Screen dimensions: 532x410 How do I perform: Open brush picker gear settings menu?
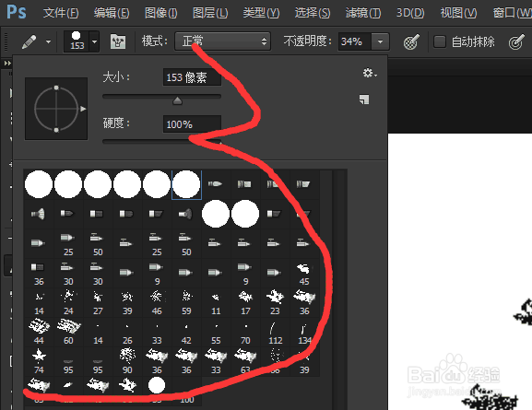tap(370, 73)
